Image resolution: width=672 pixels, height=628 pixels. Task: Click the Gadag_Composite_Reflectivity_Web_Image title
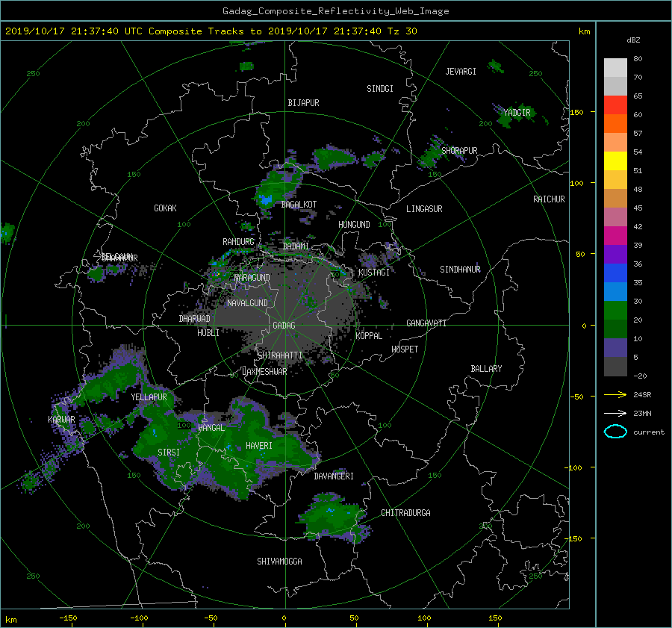[x=335, y=11]
